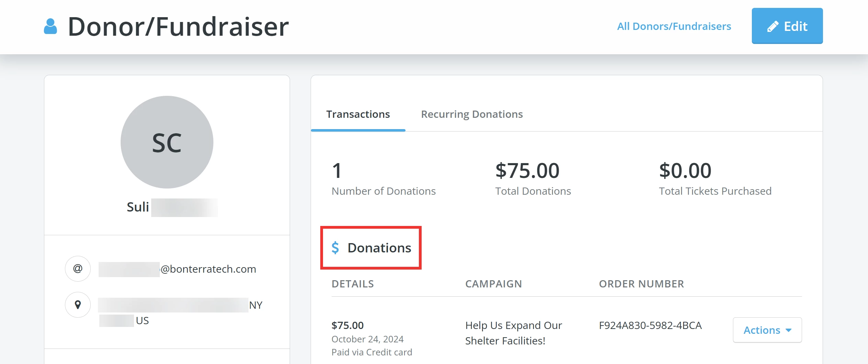
Task: Open the Actions dropdown for the $75.00 donation
Action: (x=767, y=330)
